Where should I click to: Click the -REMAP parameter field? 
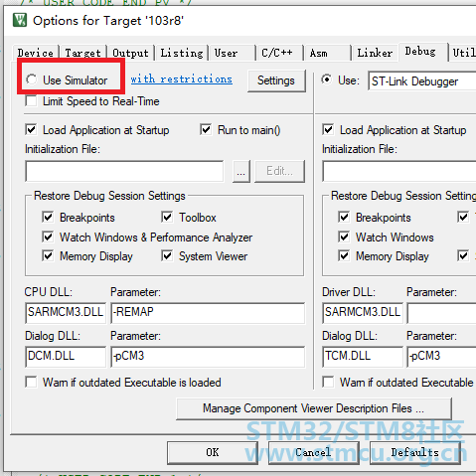[208, 313]
